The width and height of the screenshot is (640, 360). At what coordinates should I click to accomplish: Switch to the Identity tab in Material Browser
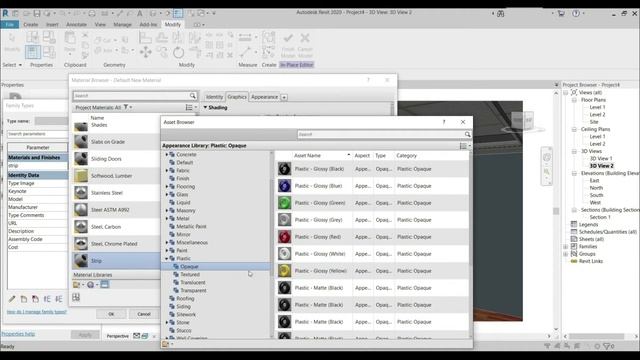click(x=214, y=97)
